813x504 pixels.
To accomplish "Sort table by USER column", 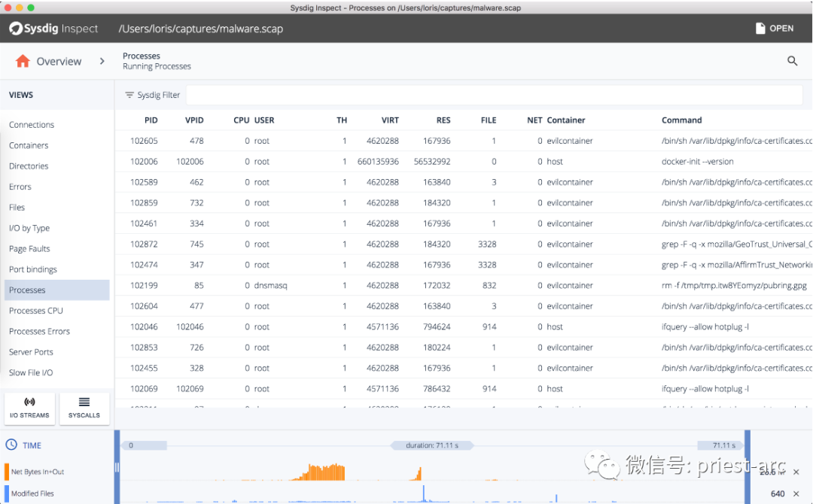I will click(x=264, y=120).
